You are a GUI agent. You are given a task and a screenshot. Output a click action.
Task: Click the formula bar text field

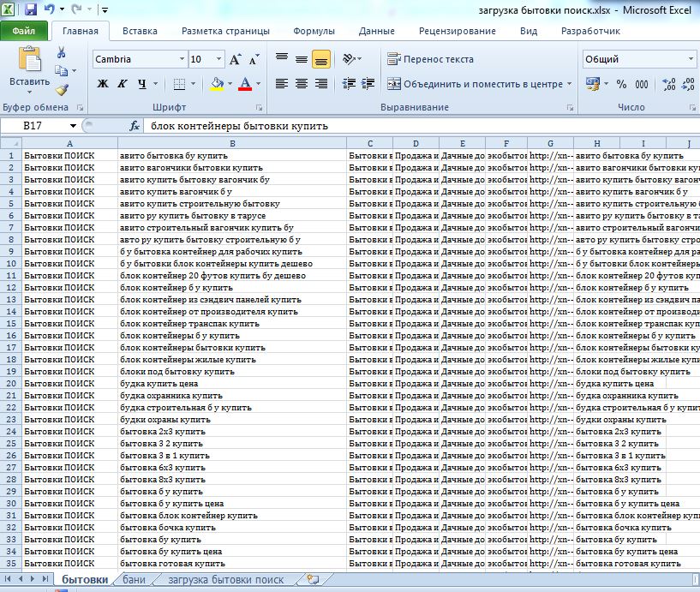pyautogui.click(x=422, y=126)
